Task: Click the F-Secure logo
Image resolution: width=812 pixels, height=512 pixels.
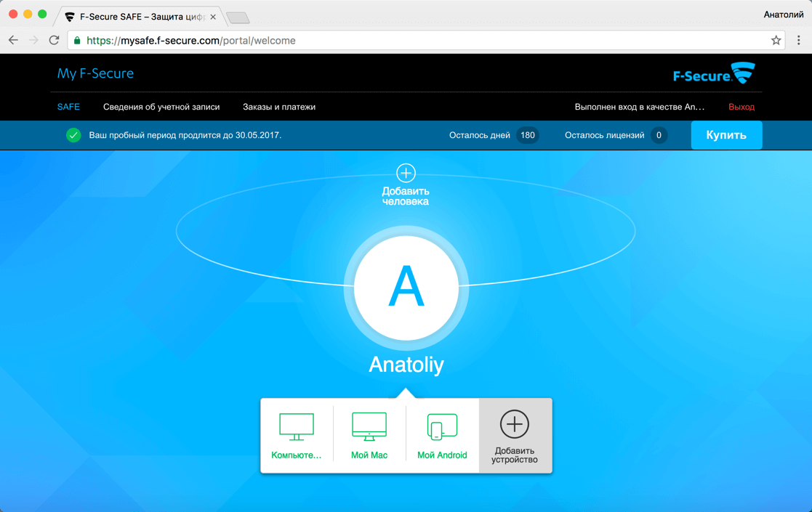Action: tap(714, 73)
